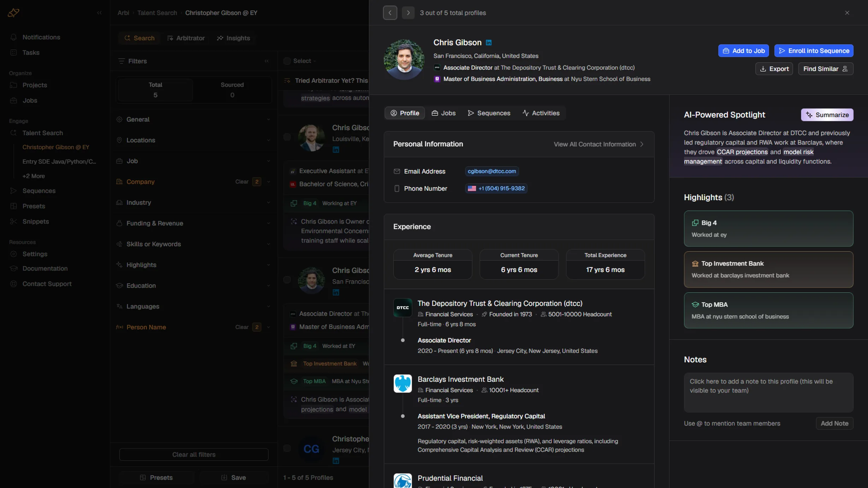
Task: Close the profile panel
Action: point(847,13)
